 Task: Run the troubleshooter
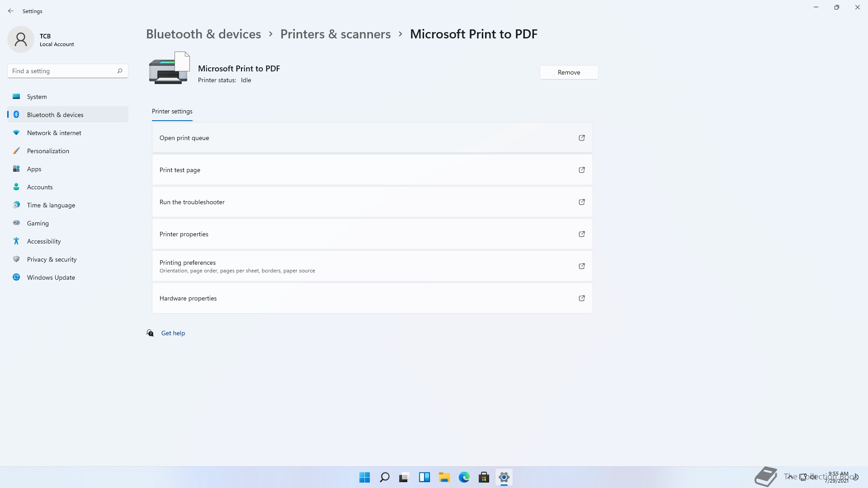click(x=372, y=202)
